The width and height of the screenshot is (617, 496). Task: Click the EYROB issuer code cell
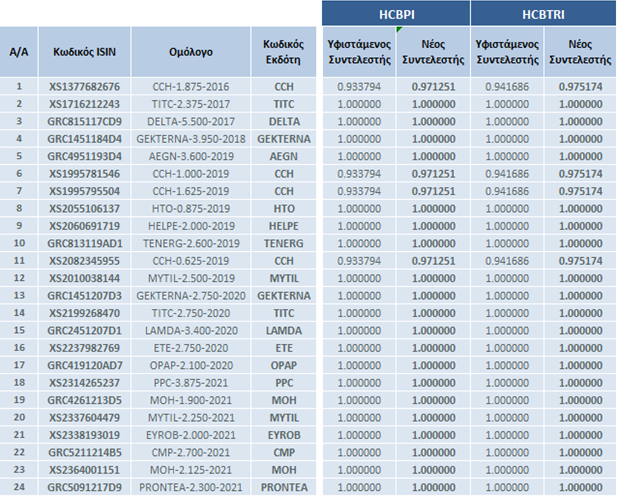coord(283,434)
